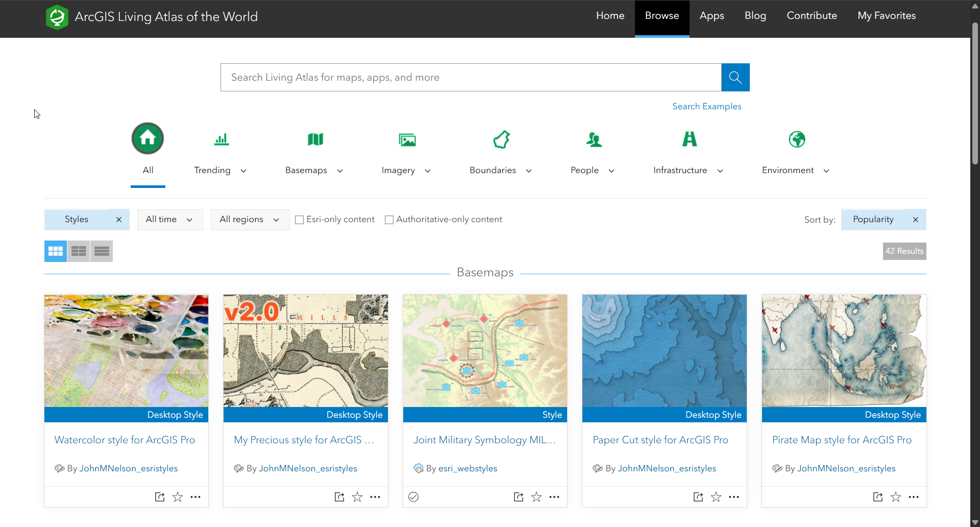Open the search magnifier button

tap(735, 77)
